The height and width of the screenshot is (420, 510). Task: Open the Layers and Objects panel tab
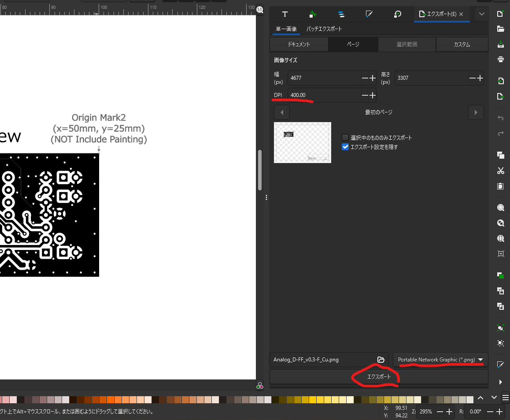click(341, 14)
